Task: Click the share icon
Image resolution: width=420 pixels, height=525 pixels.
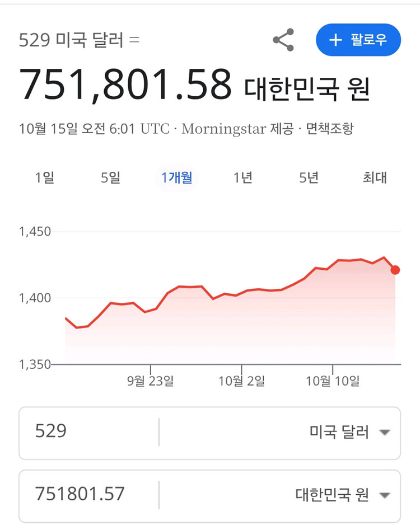Action: coord(283,40)
